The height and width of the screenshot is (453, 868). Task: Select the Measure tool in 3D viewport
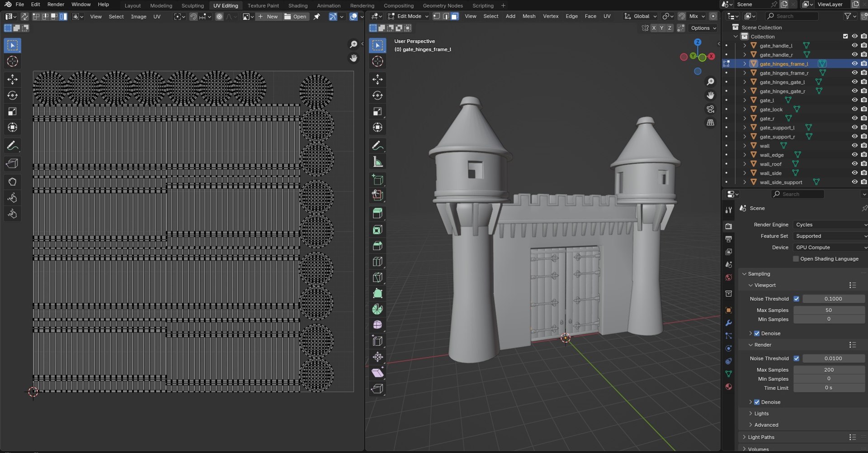click(377, 162)
